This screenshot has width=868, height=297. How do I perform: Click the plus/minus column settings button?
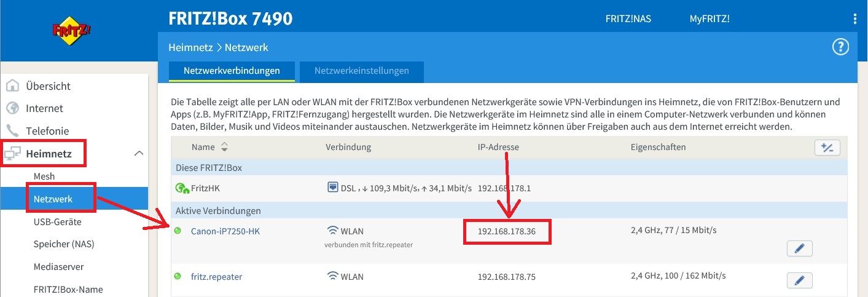[x=827, y=148]
